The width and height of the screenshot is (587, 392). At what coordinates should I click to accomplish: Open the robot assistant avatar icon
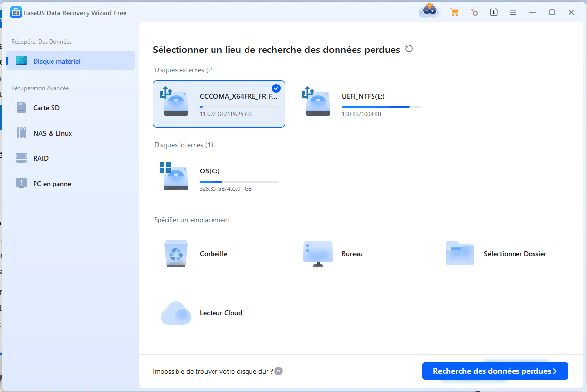(430, 12)
